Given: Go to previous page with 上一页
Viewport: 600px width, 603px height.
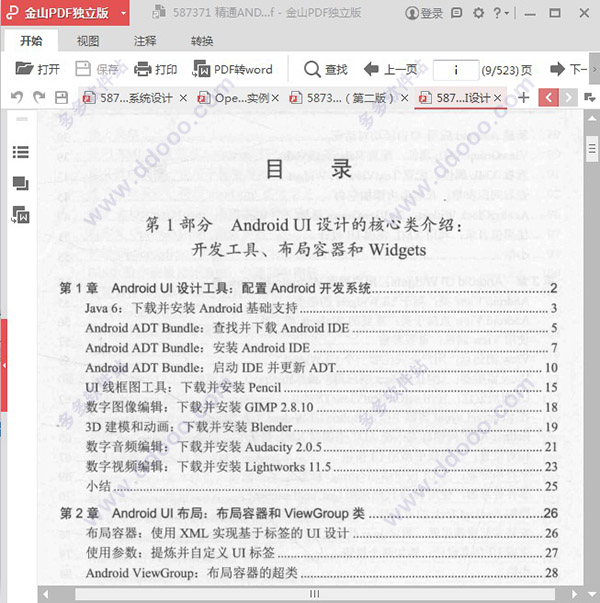Looking at the screenshot, I should pyautogui.click(x=390, y=69).
